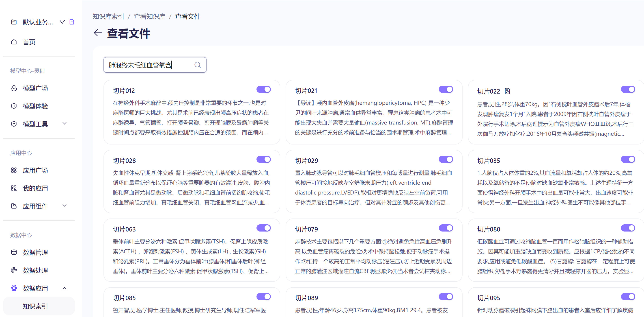Click the 应用组件 icon
Screen dimensions: 644x317
14,206
